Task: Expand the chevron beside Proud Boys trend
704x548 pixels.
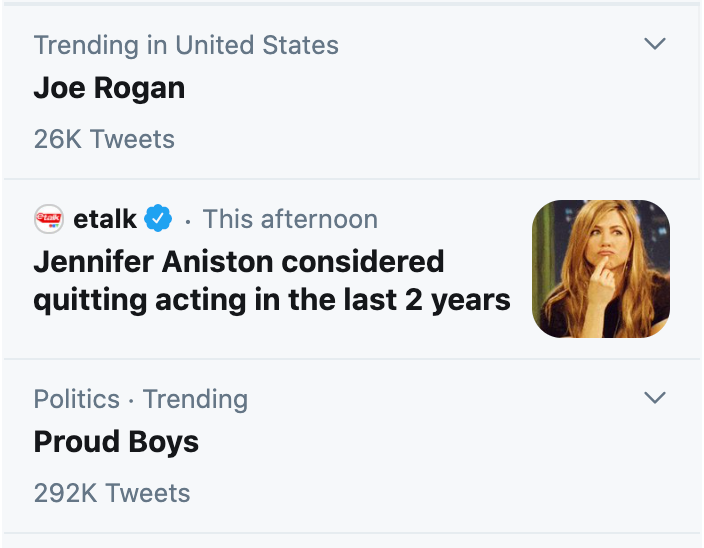Action: [x=655, y=398]
